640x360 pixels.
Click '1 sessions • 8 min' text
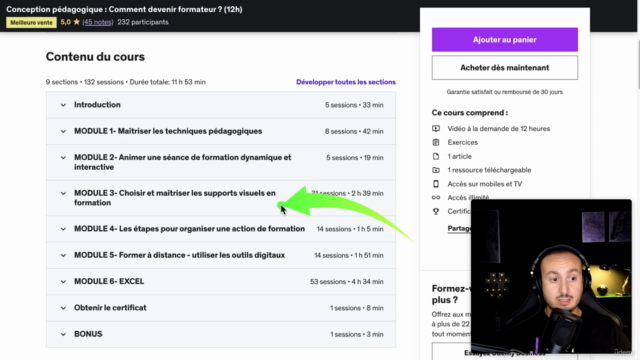coord(357,308)
